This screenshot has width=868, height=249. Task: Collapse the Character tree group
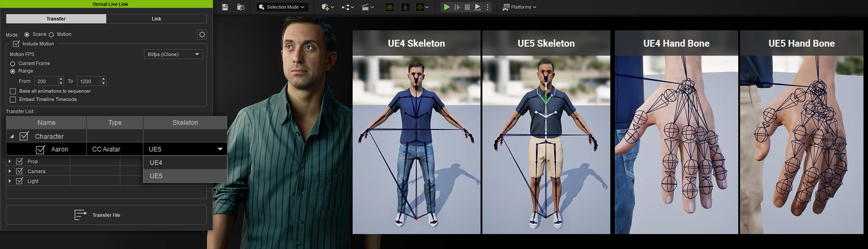pos(12,136)
